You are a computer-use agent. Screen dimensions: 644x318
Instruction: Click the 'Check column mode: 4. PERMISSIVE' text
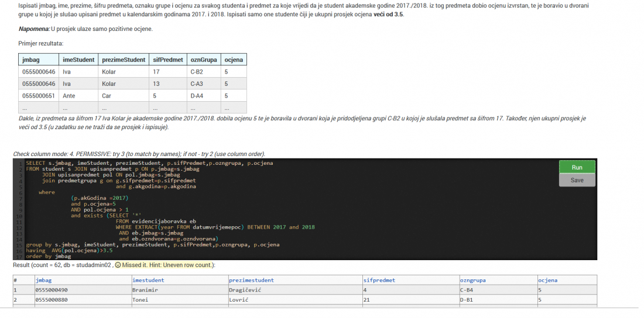point(139,154)
